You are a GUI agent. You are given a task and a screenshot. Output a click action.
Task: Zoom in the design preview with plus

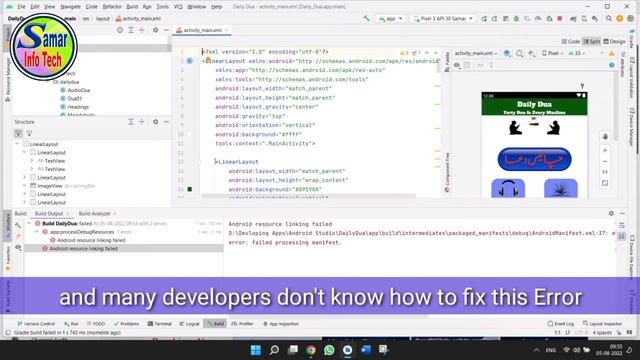click(x=605, y=151)
